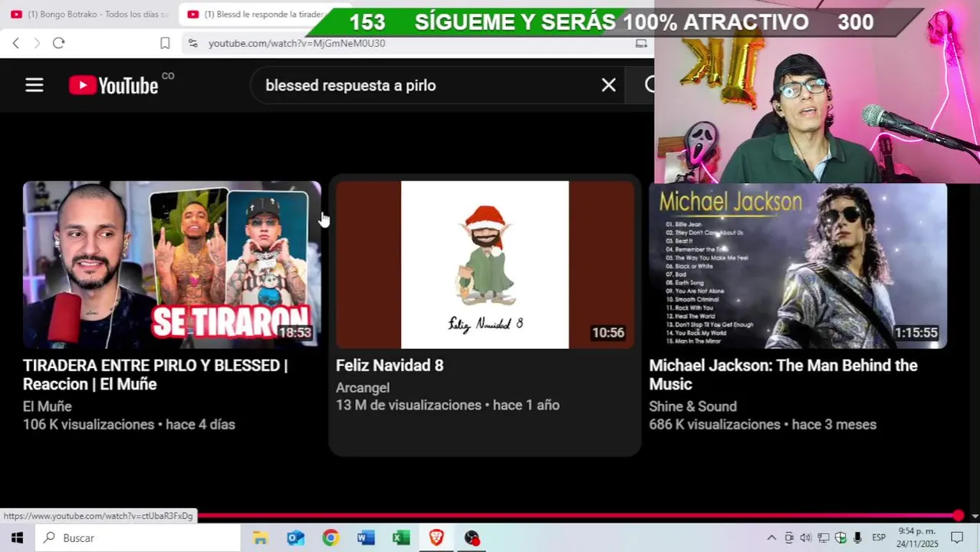Viewport: 980px width, 552px height.
Task: Open Microsoft Word from the taskbar
Action: pos(366,538)
